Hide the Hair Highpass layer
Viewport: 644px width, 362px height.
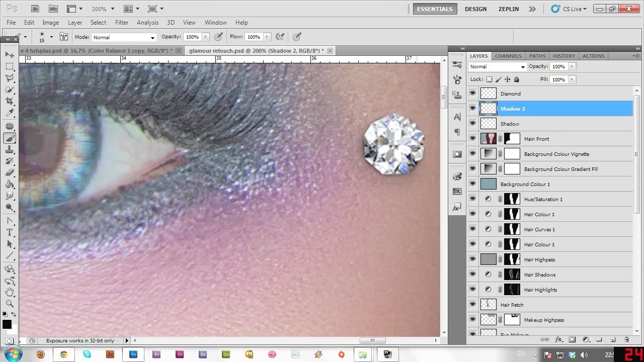point(472,259)
